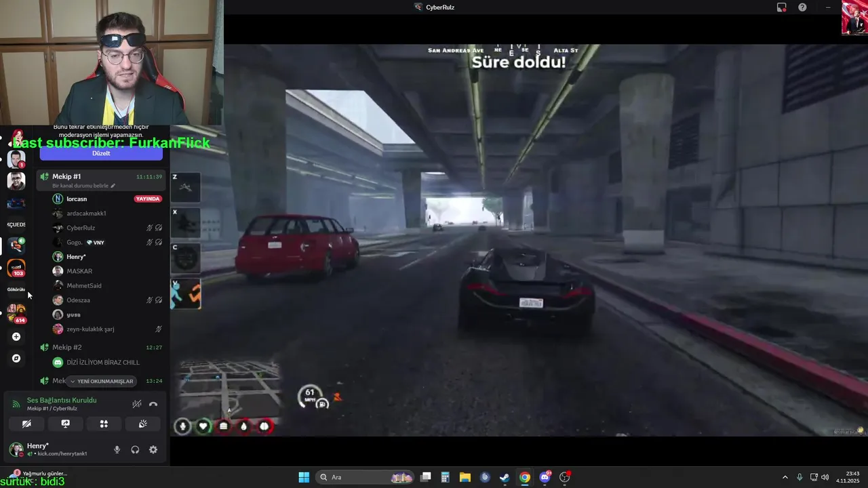This screenshot has width=868, height=488.
Task: Open File Explorer from the taskbar
Action: [465, 477]
